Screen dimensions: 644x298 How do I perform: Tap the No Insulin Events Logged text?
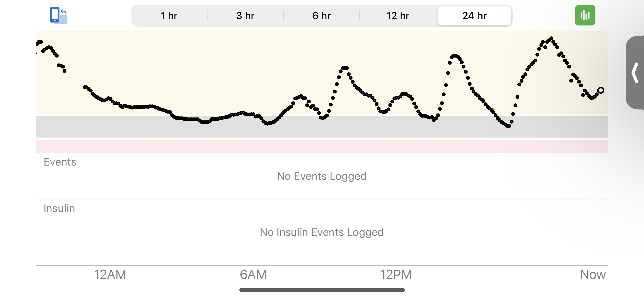click(322, 232)
